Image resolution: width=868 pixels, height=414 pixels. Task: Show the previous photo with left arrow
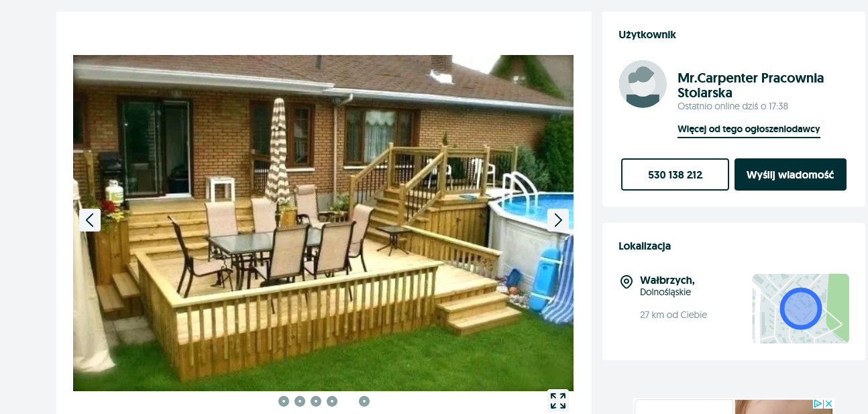click(90, 220)
